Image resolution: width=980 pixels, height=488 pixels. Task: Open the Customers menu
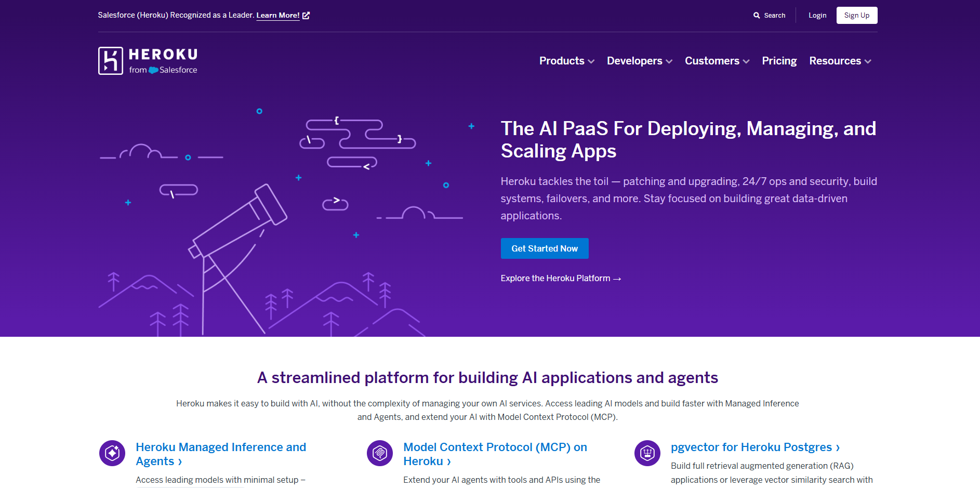(712, 61)
